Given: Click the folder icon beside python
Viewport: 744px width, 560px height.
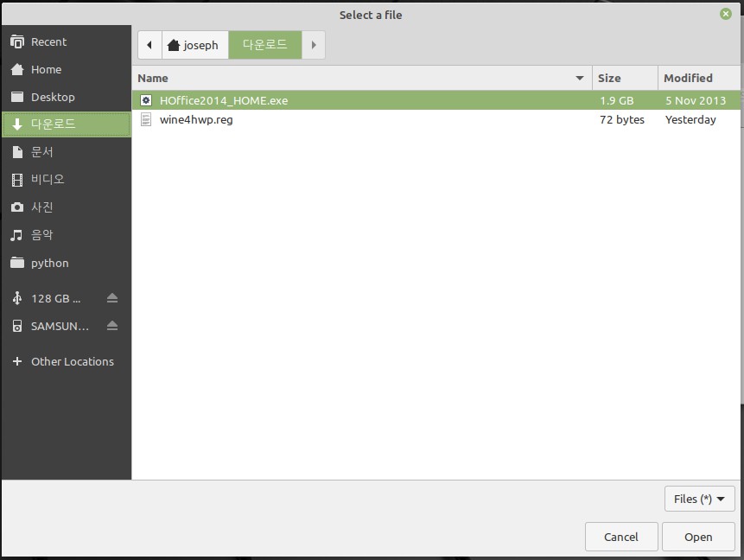Looking at the screenshot, I should 17,263.
